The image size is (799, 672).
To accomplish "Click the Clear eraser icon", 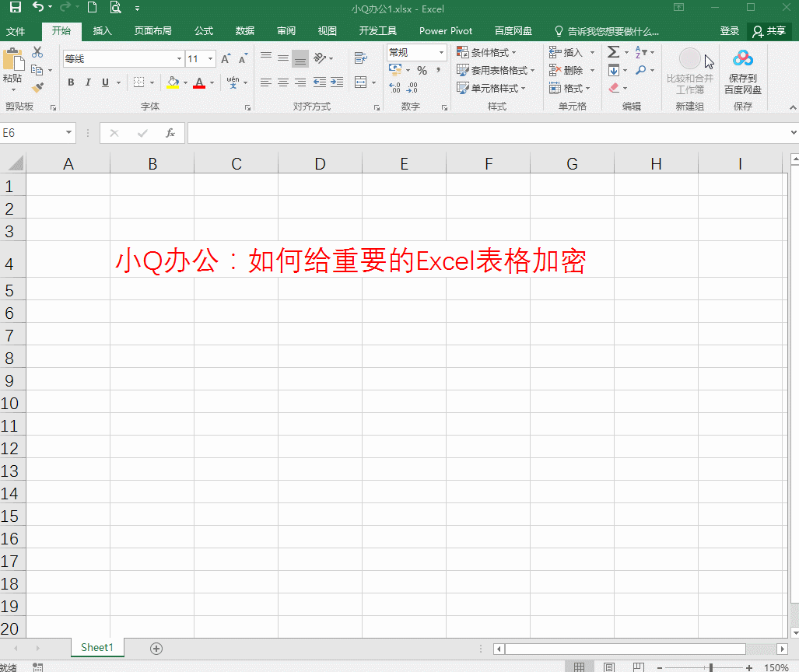I will [614, 88].
